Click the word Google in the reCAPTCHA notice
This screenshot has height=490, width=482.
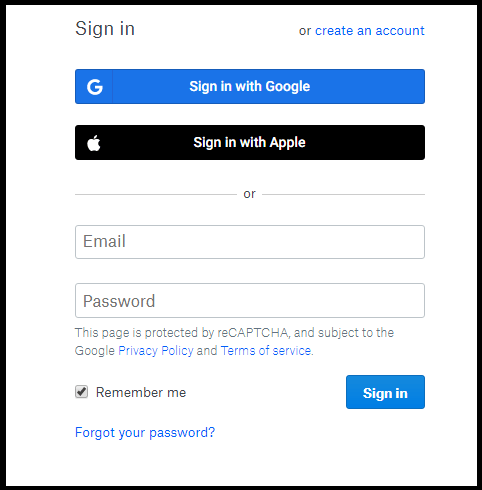[x=95, y=351]
